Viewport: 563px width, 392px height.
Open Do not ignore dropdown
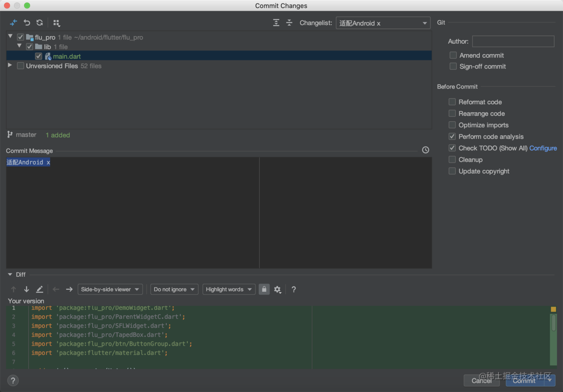click(174, 289)
